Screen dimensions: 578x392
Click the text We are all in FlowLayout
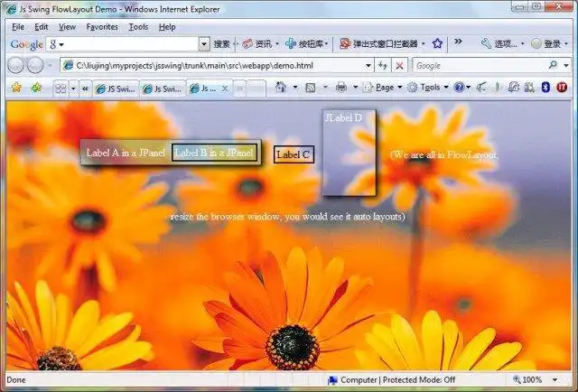coord(444,154)
